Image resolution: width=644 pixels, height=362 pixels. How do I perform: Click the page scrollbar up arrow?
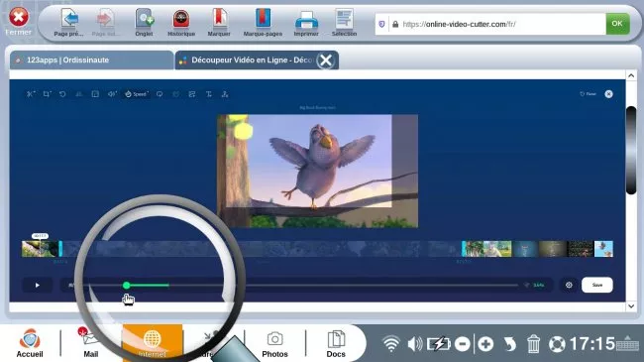pyautogui.click(x=631, y=75)
